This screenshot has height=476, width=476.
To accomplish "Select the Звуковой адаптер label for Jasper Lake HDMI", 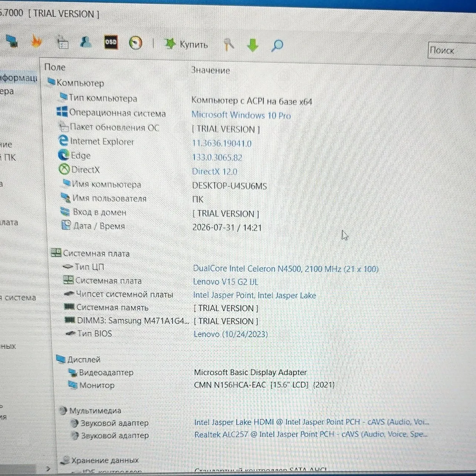I will click(x=115, y=423).
